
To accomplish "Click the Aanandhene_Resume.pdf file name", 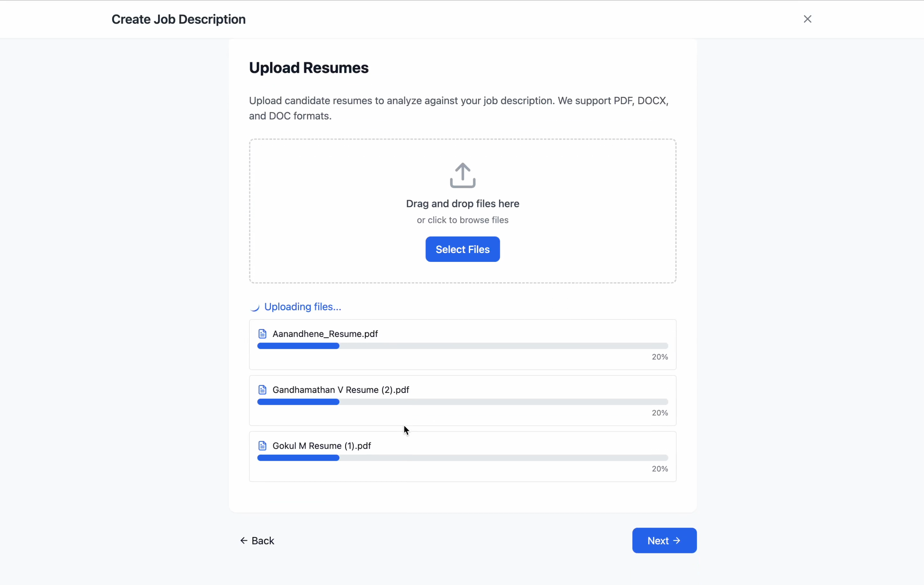I will [x=325, y=334].
